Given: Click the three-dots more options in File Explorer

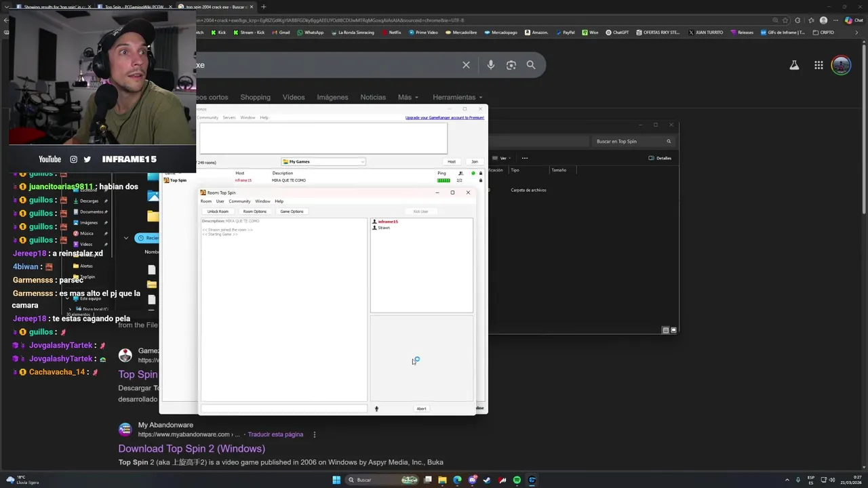Looking at the screenshot, I should click(x=525, y=158).
